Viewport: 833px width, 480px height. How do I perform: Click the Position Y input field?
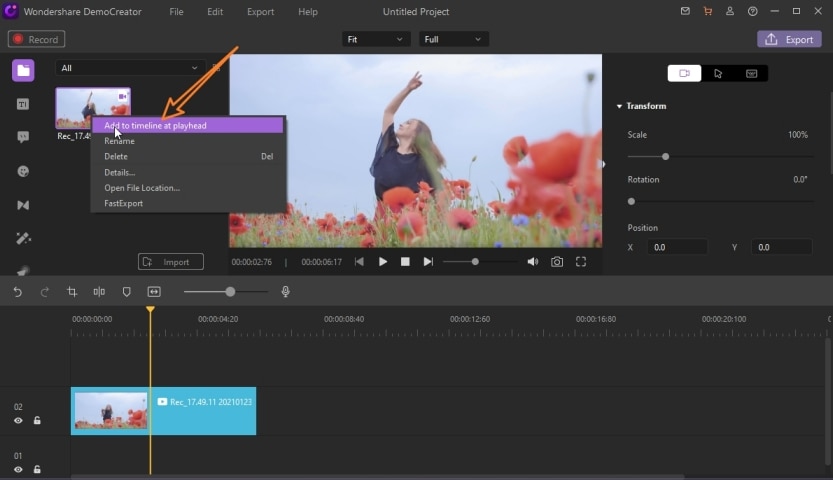click(x=781, y=247)
